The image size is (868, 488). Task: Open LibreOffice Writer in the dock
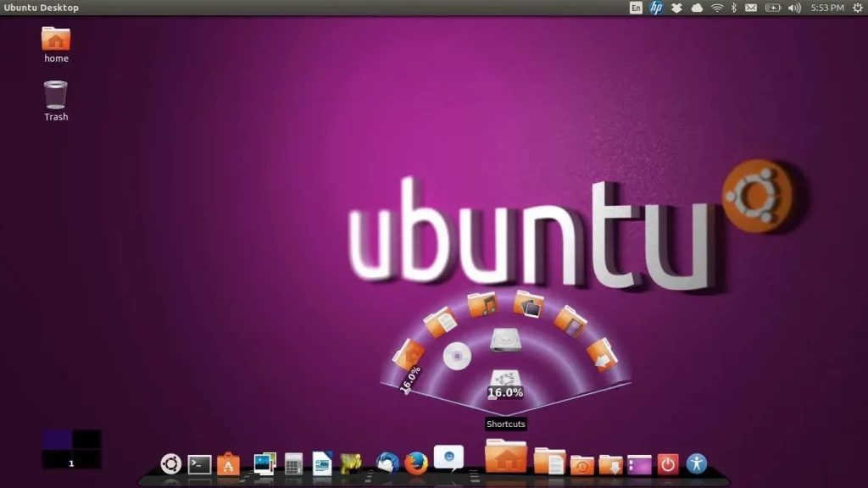click(322, 463)
